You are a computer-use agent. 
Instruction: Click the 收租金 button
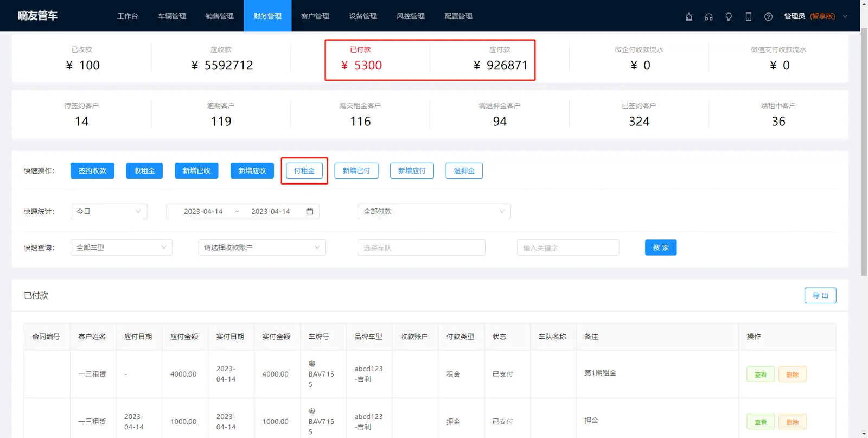point(144,170)
